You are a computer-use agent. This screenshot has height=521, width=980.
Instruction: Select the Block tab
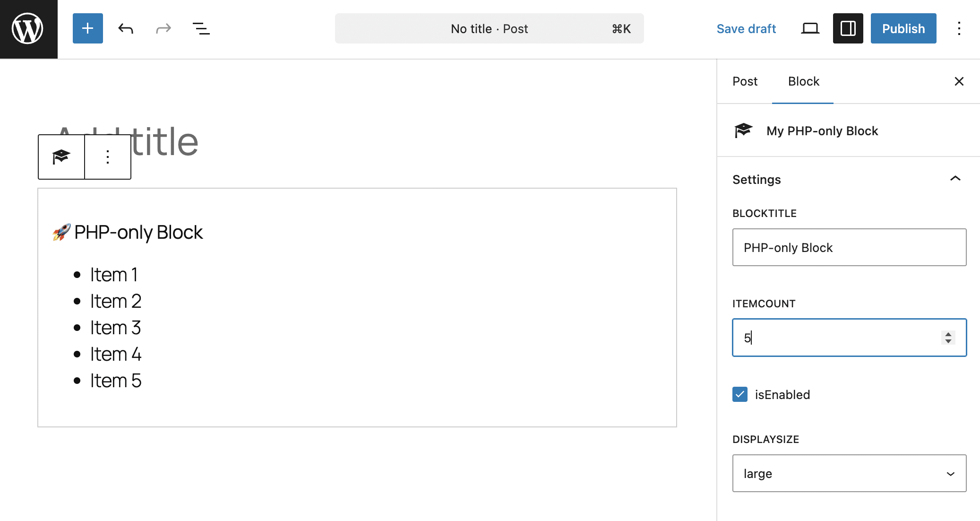point(803,81)
